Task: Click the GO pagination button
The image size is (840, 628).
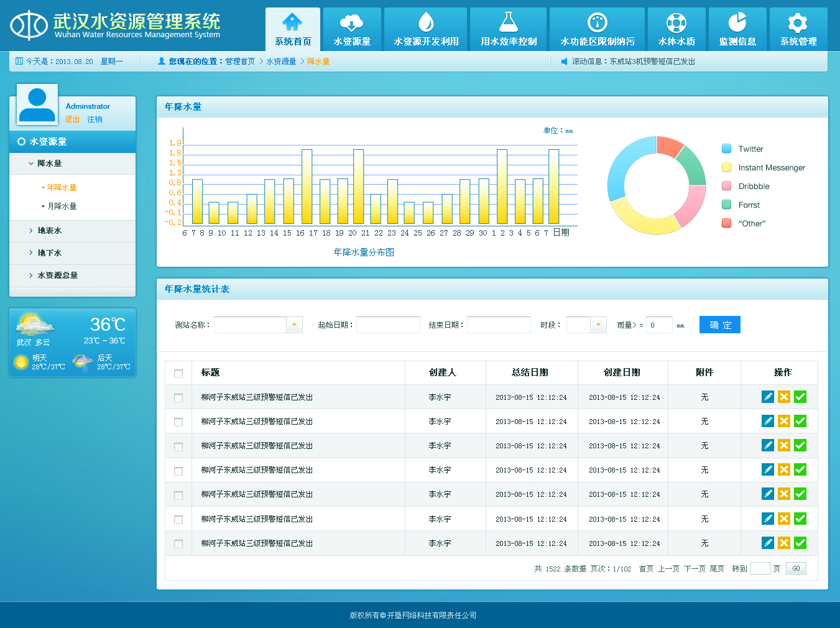Action: pos(796,568)
